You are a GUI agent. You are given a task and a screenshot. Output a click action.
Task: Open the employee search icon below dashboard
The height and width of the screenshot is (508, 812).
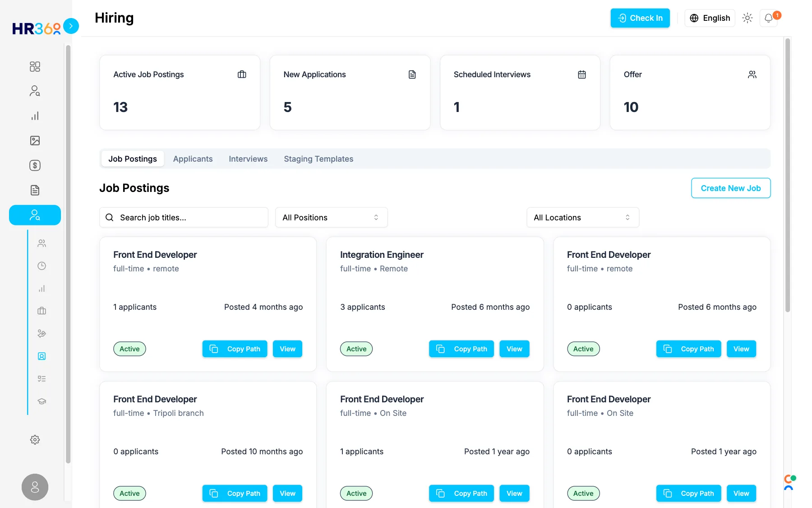point(35,91)
